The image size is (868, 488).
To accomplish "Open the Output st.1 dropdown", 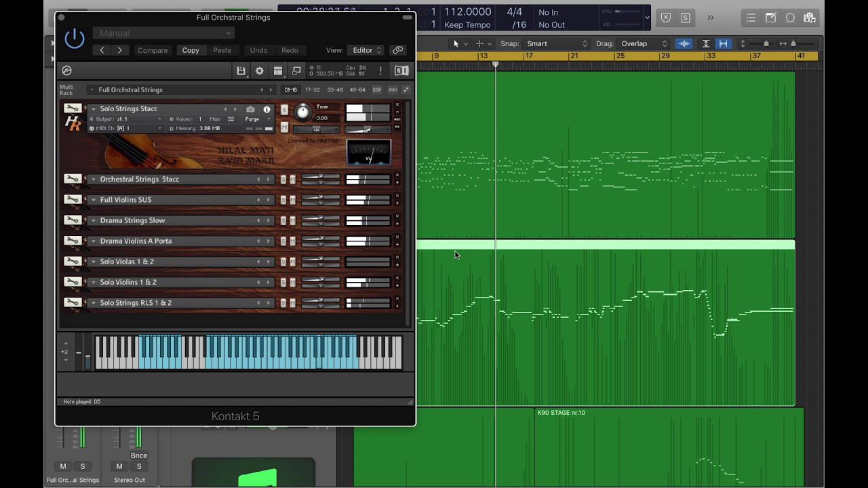I will (x=126, y=119).
